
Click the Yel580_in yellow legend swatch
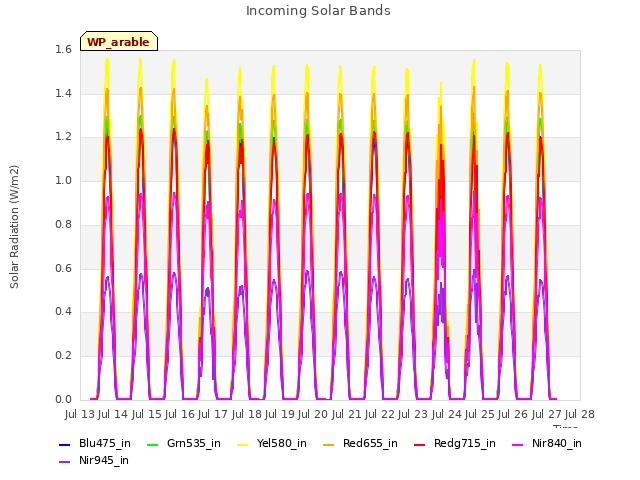(242, 444)
